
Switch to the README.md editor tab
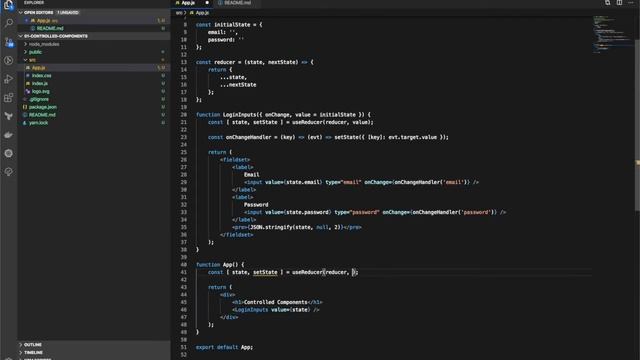tap(238, 3)
